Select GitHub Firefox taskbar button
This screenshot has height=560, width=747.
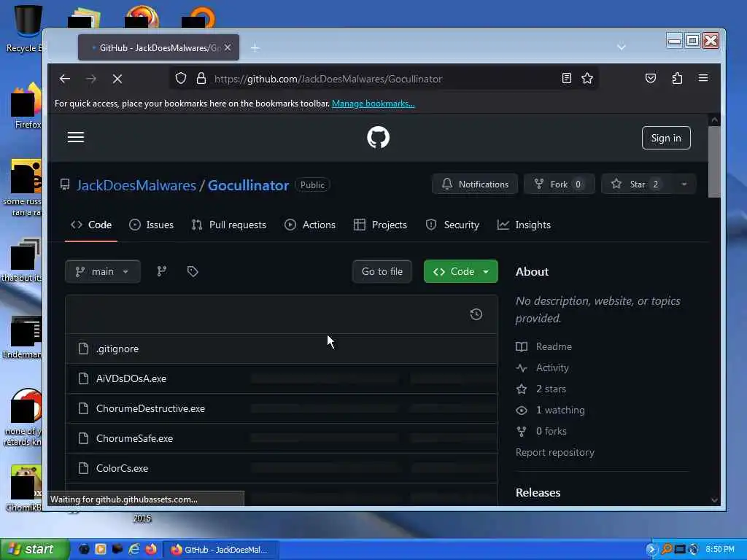[220, 550]
